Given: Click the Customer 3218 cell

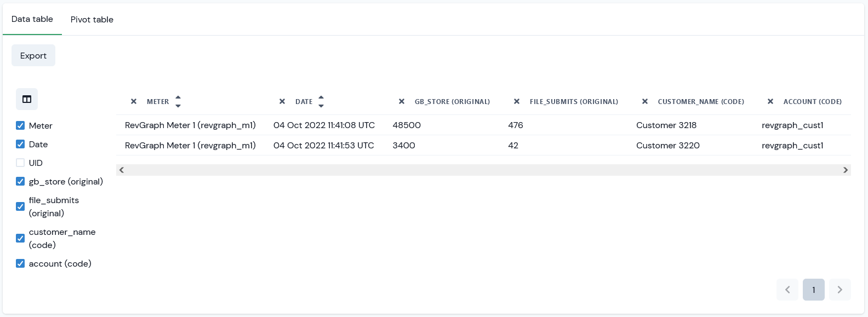Looking at the screenshot, I should (x=666, y=125).
